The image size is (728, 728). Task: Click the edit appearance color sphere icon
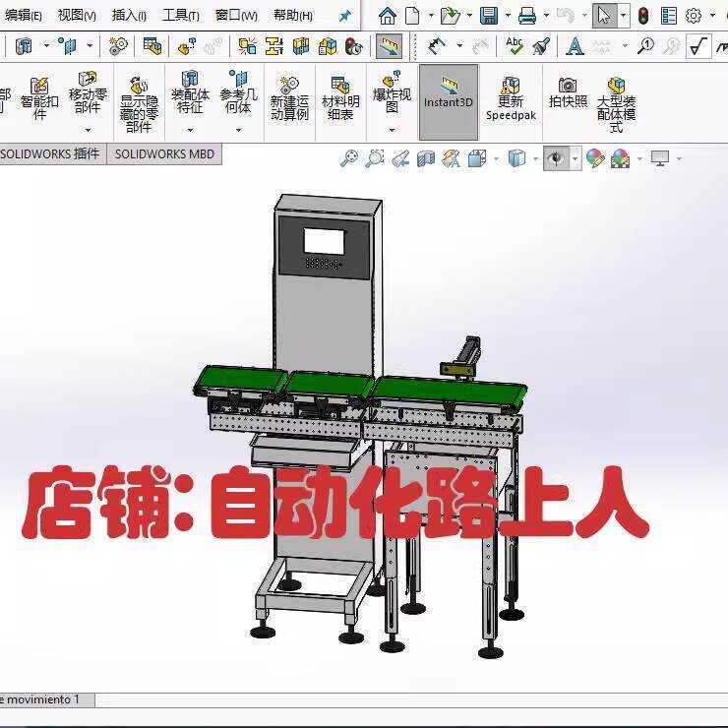point(595,158)
